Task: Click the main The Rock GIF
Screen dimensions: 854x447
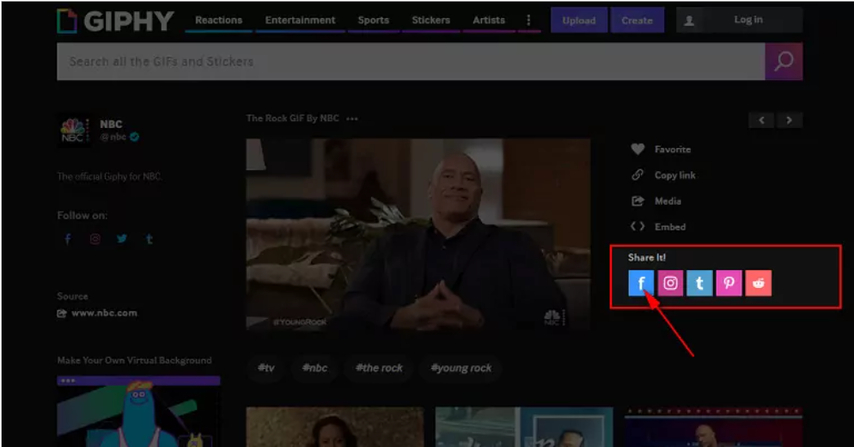Action: 418,234
